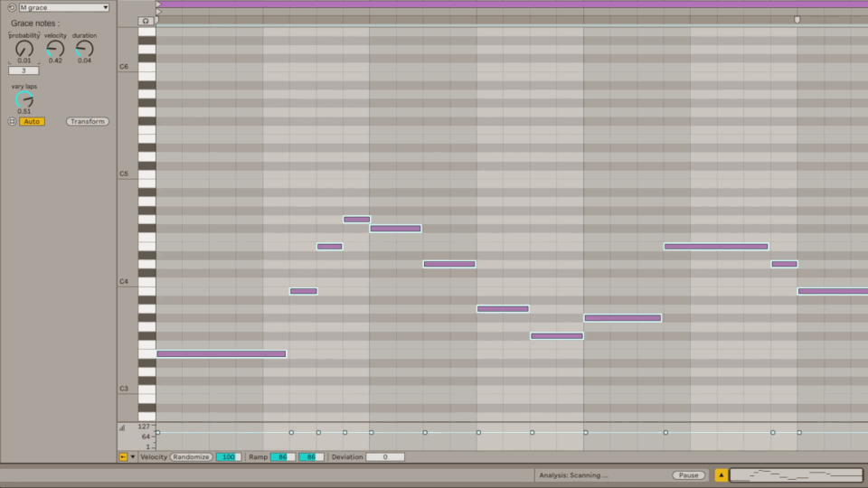Screen dimensions: 868x488
Task: Click the target icon left of Auto
Action: pos(12,121)
